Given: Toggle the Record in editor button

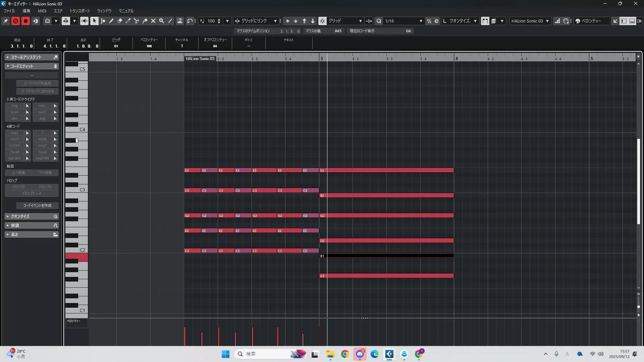Looking at the screenshot, I should [x=25, y=21].
